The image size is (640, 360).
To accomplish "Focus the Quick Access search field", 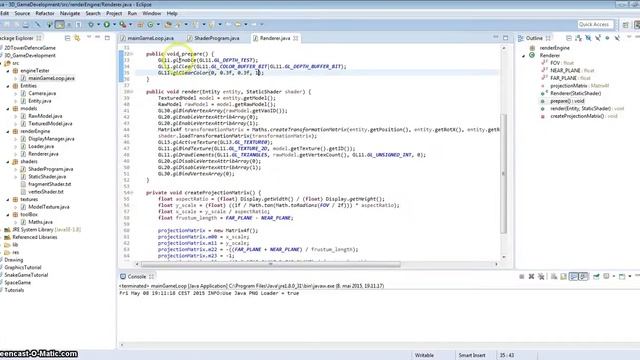I will 596,24.
